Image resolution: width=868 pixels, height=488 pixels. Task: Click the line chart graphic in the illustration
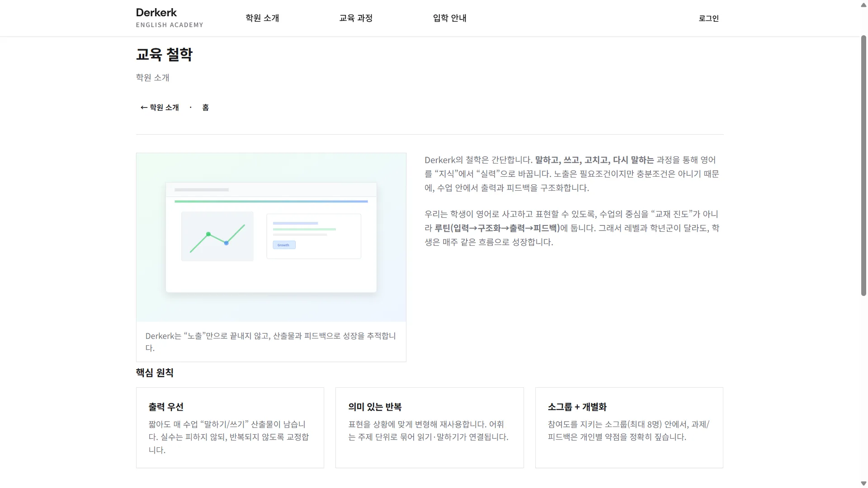click(x=217, y=236)
